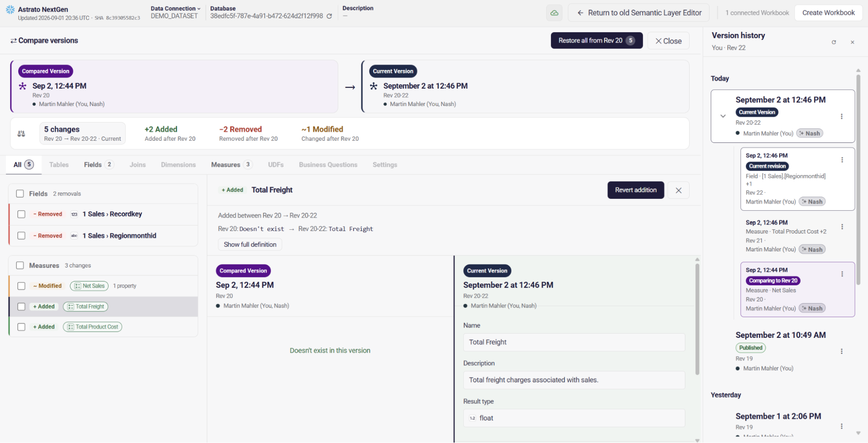Click Revert addition button

pyautogui.click(x=636, y=190)
